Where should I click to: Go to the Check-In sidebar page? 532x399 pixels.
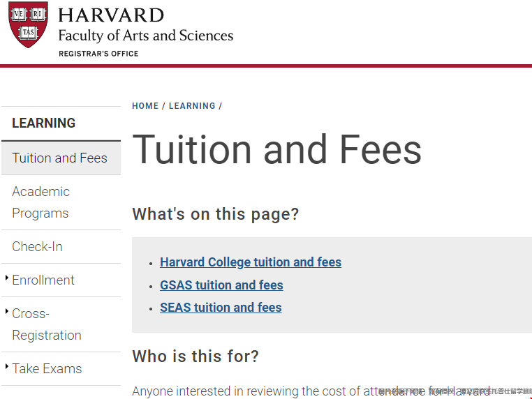point(38,247)
